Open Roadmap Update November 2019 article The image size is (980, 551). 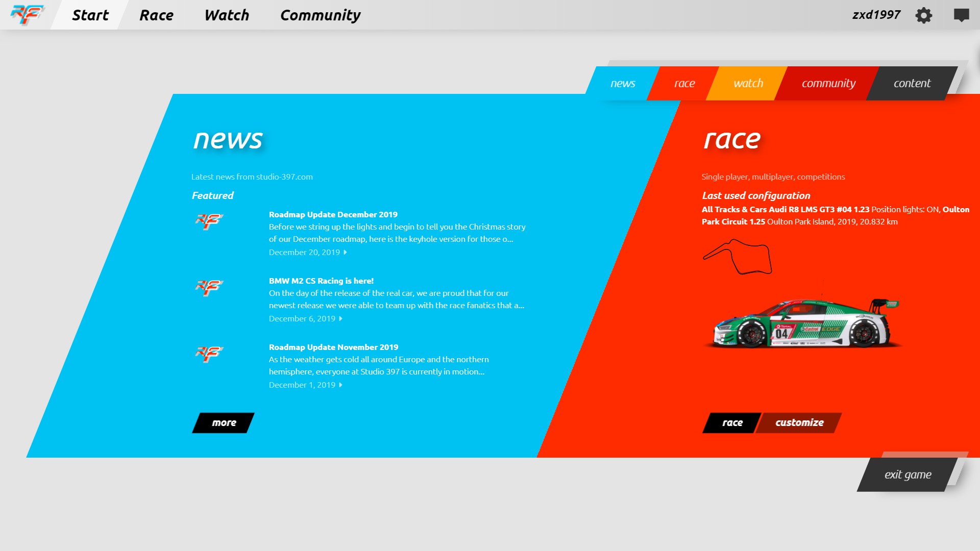click(333, 347)
